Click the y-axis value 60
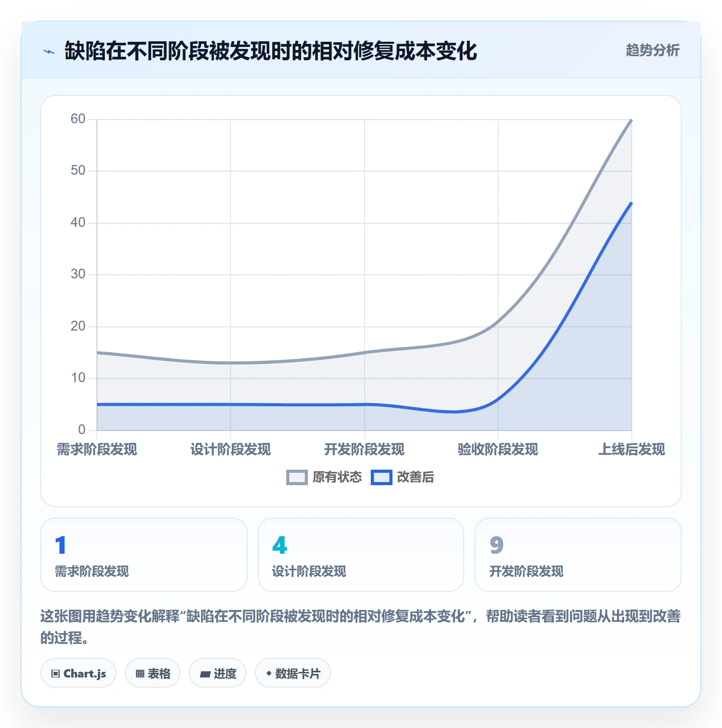 [78, 119]
